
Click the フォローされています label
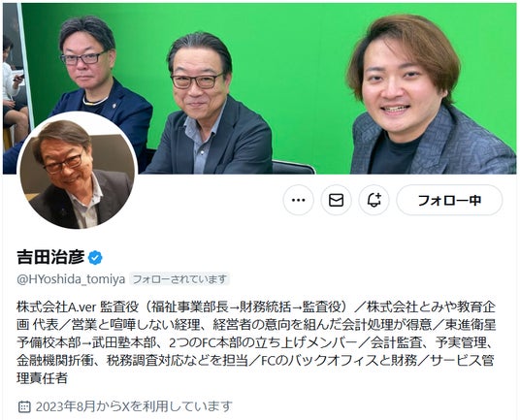coord(179,279)
